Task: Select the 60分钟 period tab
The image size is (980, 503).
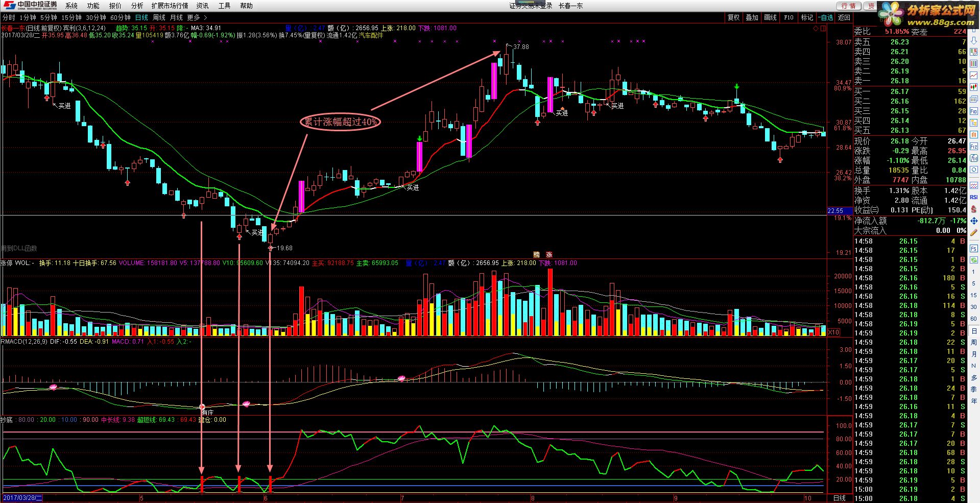Action: coord(121,17)
